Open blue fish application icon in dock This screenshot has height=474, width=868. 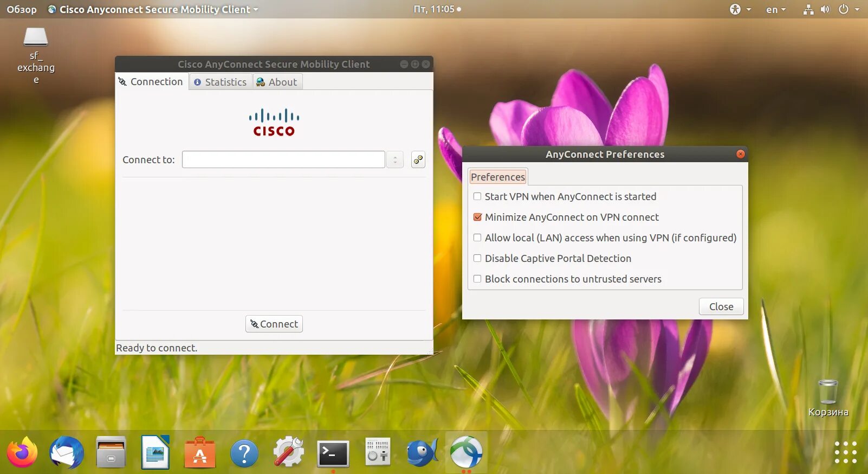422,452
